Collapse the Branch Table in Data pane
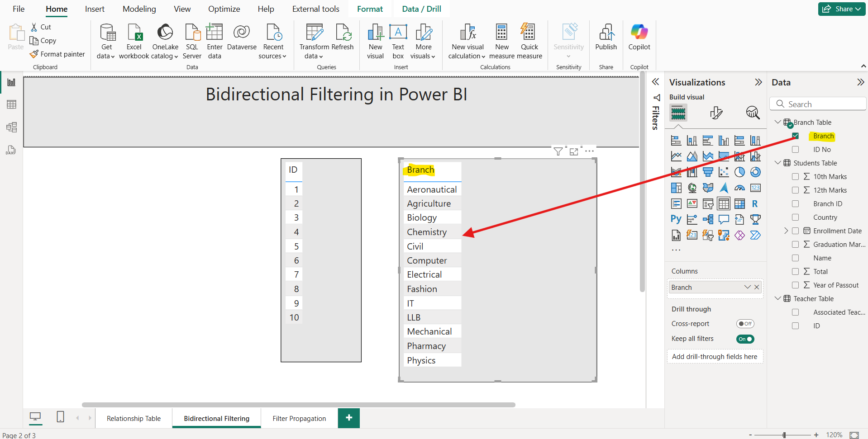The width and height of the screenshot is (868, 439). (777, 122)
